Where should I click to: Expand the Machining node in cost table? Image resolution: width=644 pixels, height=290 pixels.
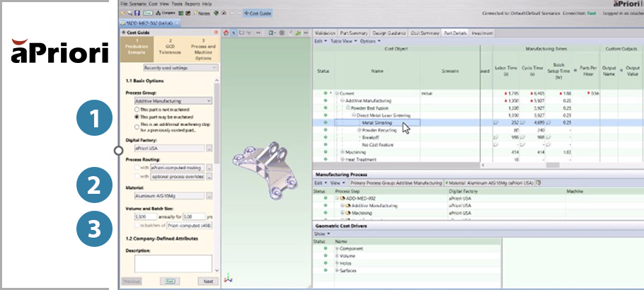click(343, 152)
